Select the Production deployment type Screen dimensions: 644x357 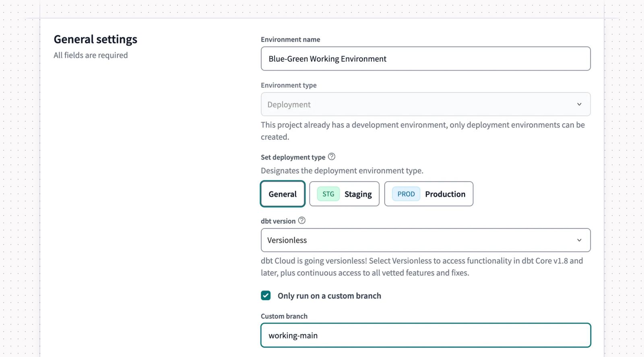pos(429,194)
